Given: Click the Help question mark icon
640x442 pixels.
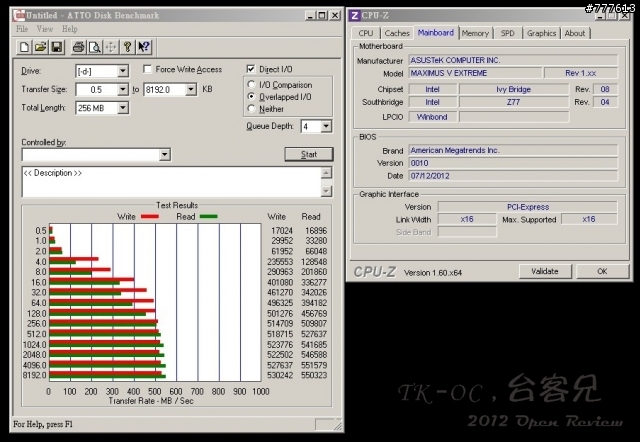Looking at the screenshot, I should (x=127, y=47).
